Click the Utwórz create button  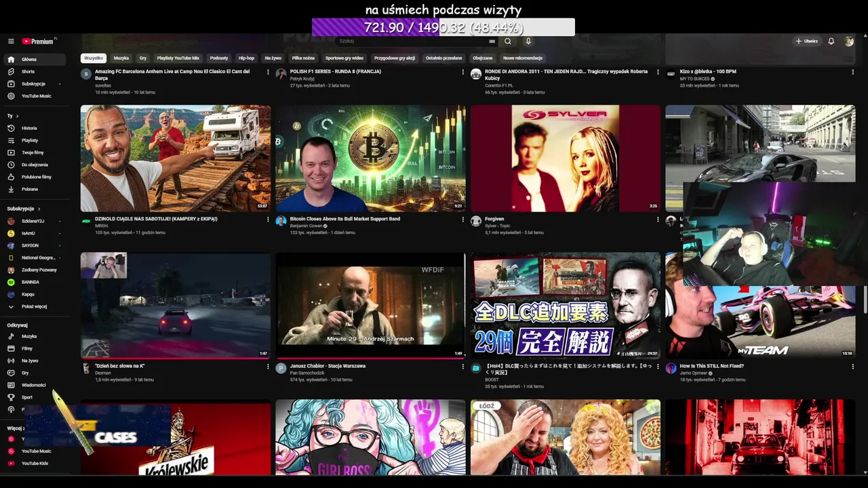click(806, 41)
